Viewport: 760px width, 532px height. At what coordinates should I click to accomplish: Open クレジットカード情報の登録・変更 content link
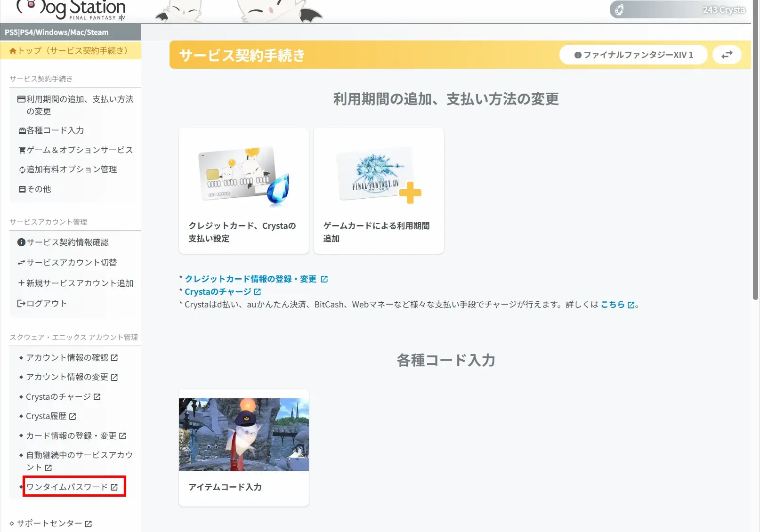251,279
